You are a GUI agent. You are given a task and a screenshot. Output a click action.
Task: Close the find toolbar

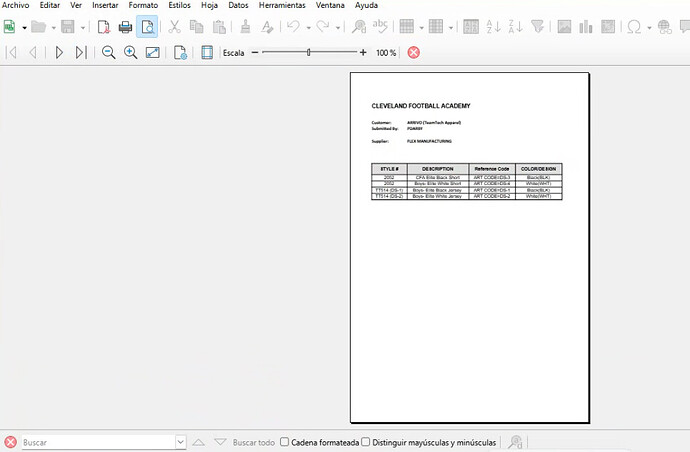[10, 442]
